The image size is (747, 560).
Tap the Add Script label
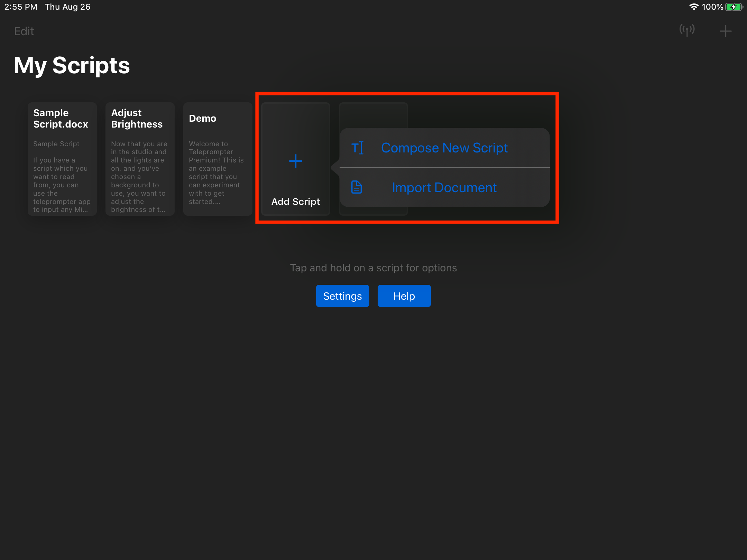click(295, 202)
